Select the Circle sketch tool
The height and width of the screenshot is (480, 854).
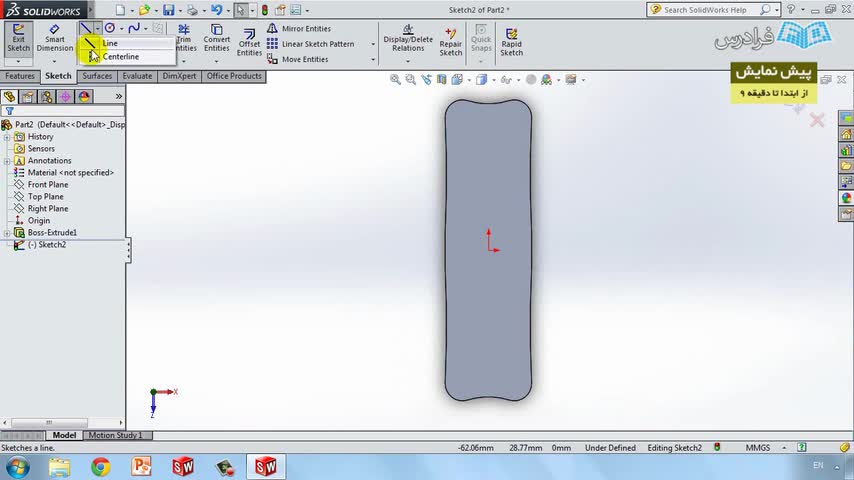click(110, 28)
